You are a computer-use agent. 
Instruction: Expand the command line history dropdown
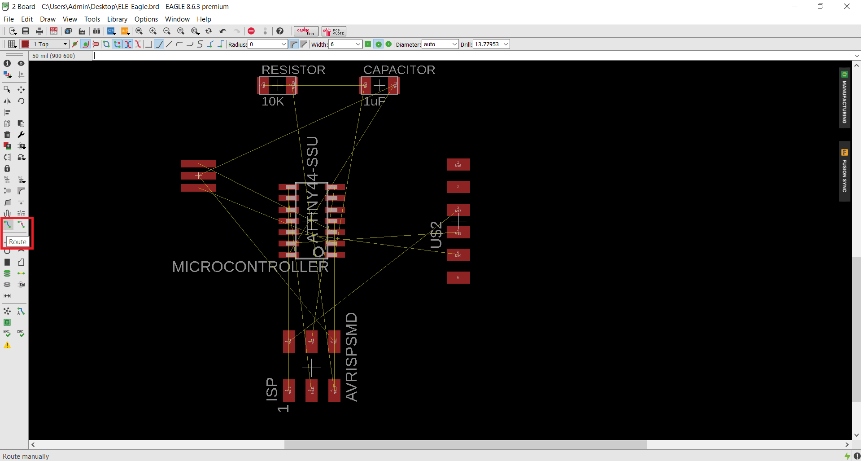(x=857, y=56)
